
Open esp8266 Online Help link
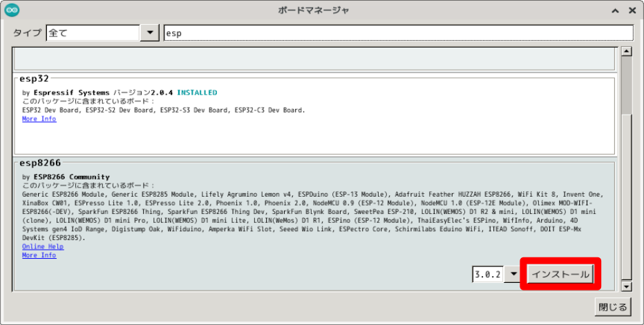tap(43, 246)
